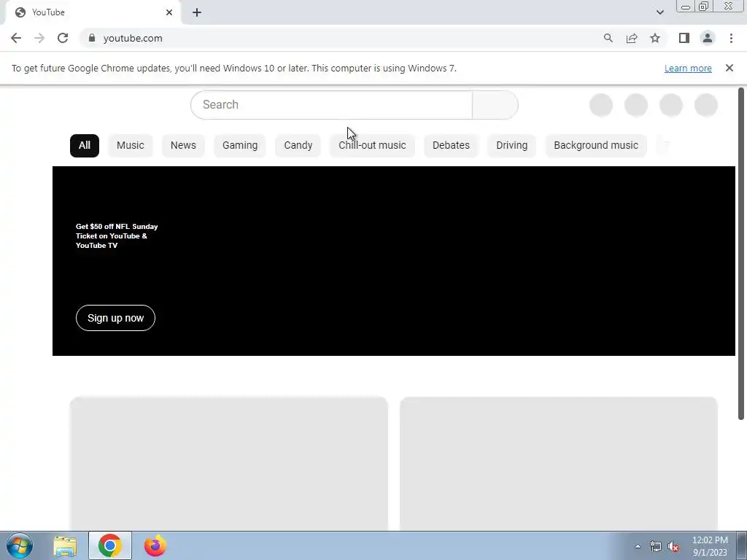Select the Candy filter chip
The width and height of the screenshot is (747, 560).
click(x=298, y=145)
